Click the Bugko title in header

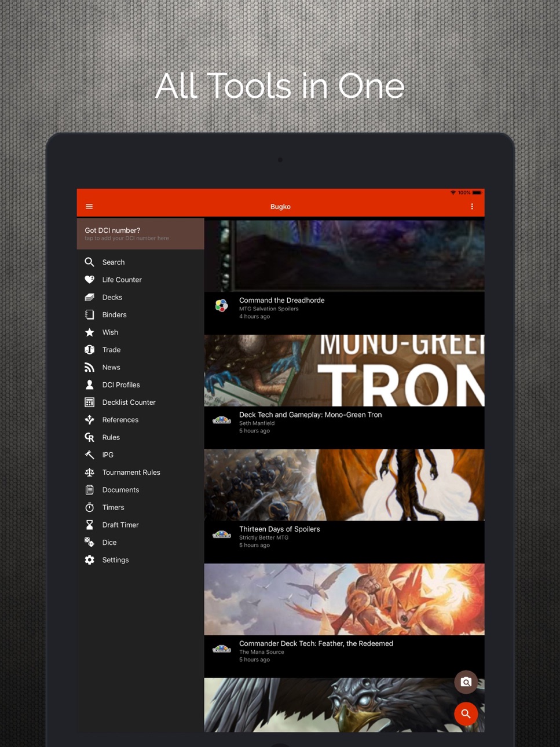point(280,207)
